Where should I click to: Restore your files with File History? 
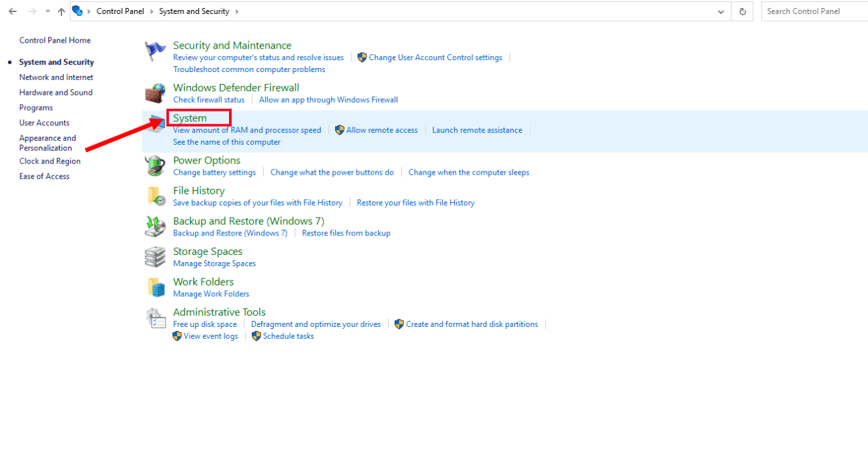point(416,203)
